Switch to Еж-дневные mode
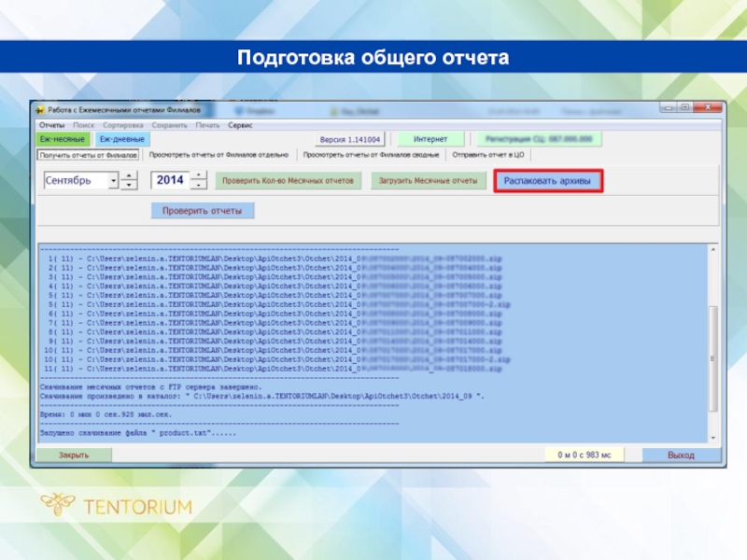747x560 pixels. coord(121,139)
